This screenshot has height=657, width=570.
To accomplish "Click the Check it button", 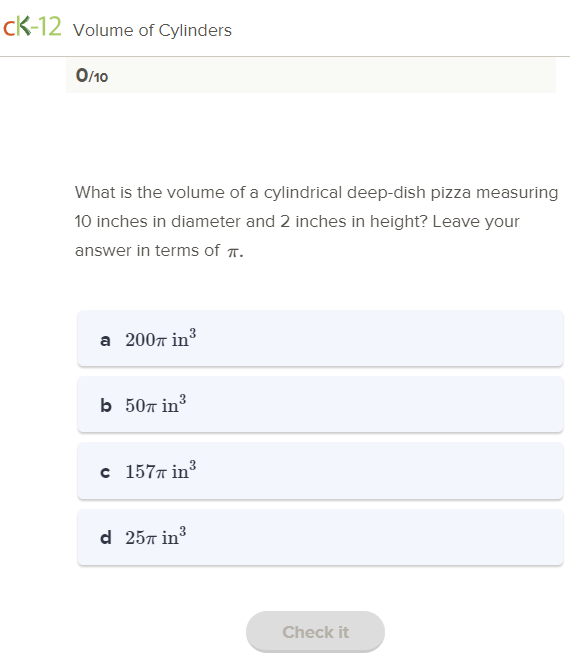I will [315, 631].
